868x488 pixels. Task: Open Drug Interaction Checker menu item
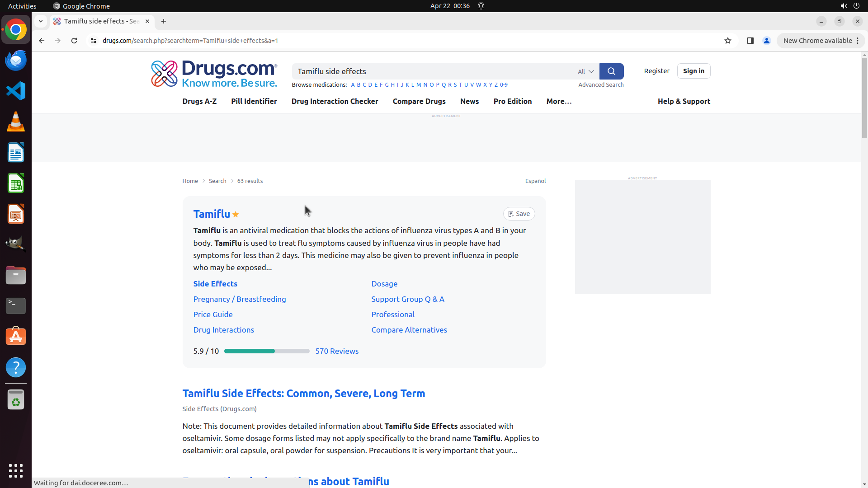[335, 101]
